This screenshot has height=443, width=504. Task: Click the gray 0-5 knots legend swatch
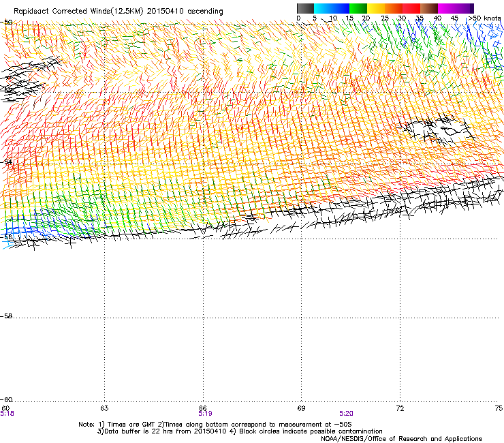(305, 8)
